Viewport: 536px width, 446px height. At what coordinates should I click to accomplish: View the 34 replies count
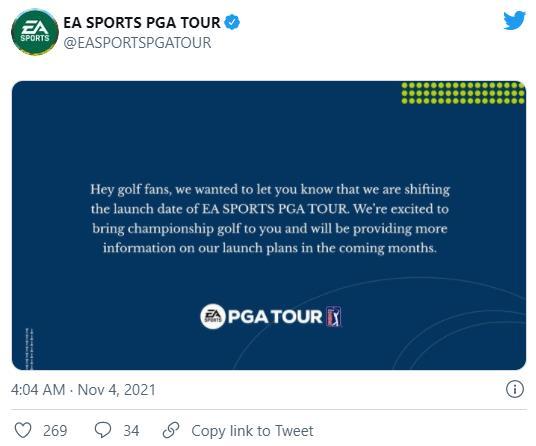(131, 431)
